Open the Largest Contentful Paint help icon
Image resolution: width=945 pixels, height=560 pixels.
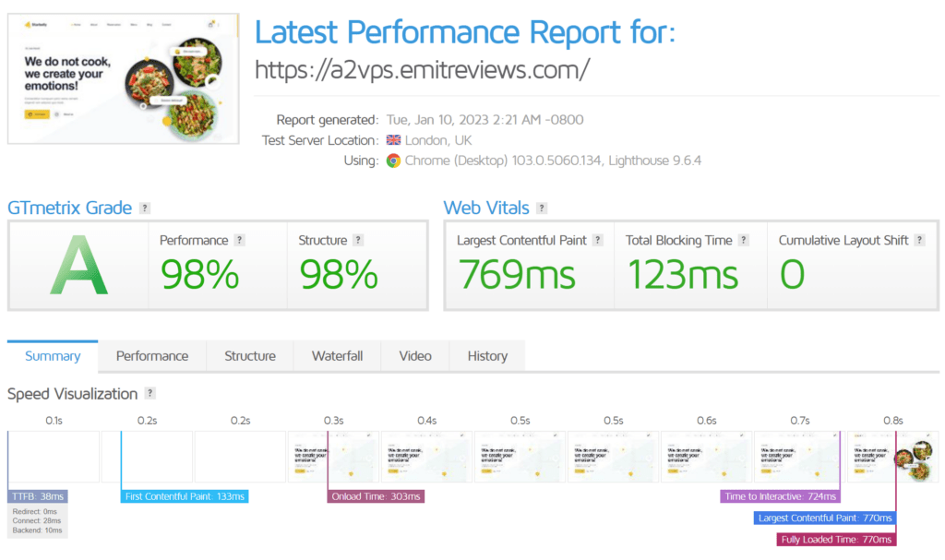[598, 240]
